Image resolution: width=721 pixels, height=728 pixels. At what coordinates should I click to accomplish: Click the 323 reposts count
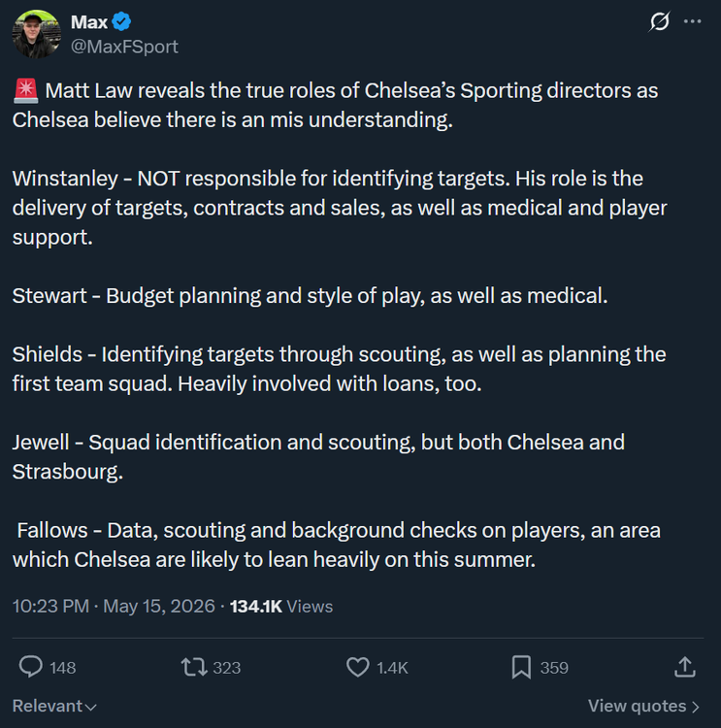(226, 668)
